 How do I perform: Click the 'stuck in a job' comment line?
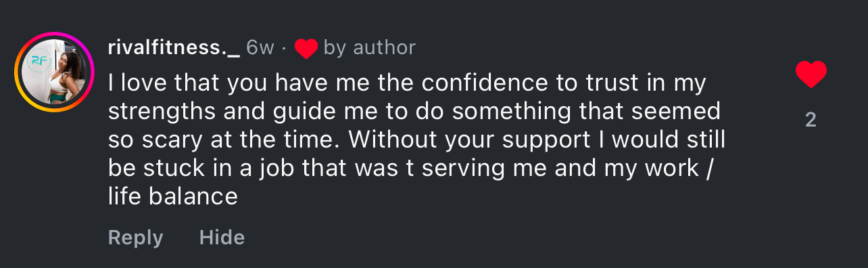coord(411,168)
